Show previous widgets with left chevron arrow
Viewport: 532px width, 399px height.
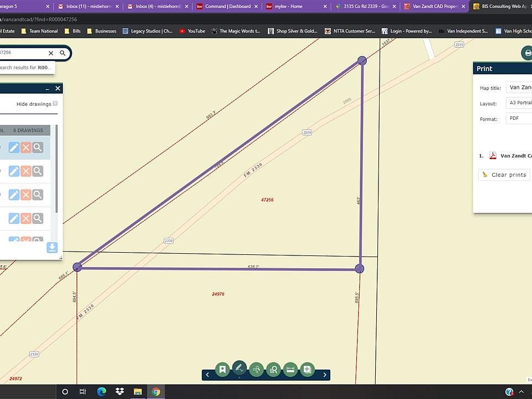click(207, 375)
